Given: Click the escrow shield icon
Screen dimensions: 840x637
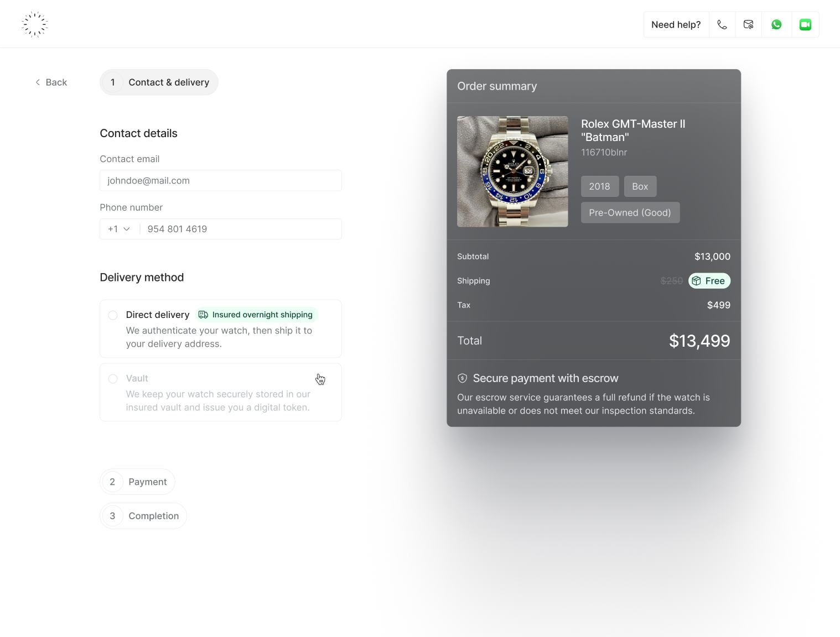Looking at the screenshot, I should (x=463, y=378).
